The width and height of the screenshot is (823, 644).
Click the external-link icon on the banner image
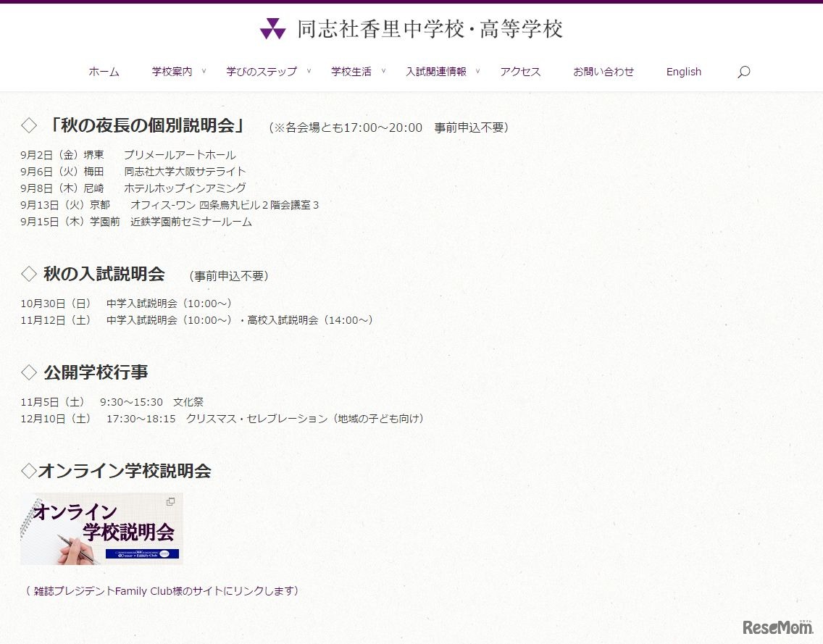point(171,501)
